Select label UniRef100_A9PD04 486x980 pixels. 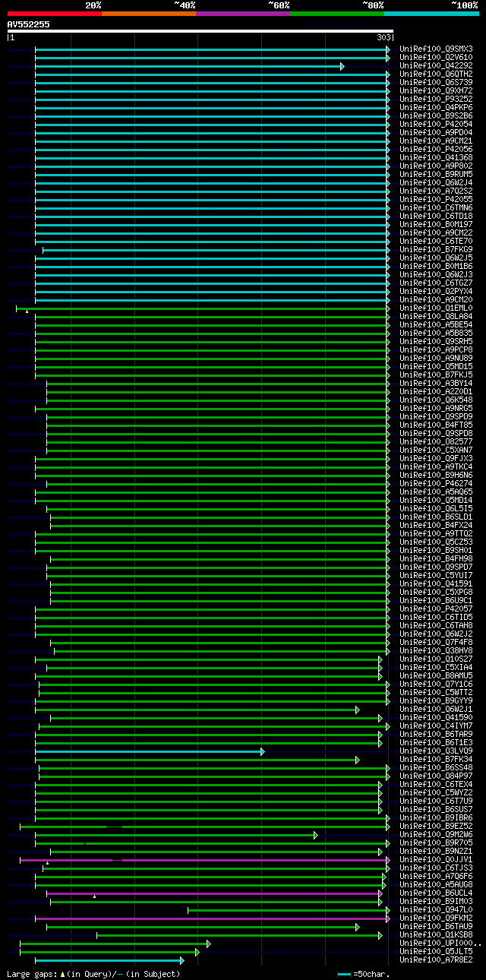(436, 133)
